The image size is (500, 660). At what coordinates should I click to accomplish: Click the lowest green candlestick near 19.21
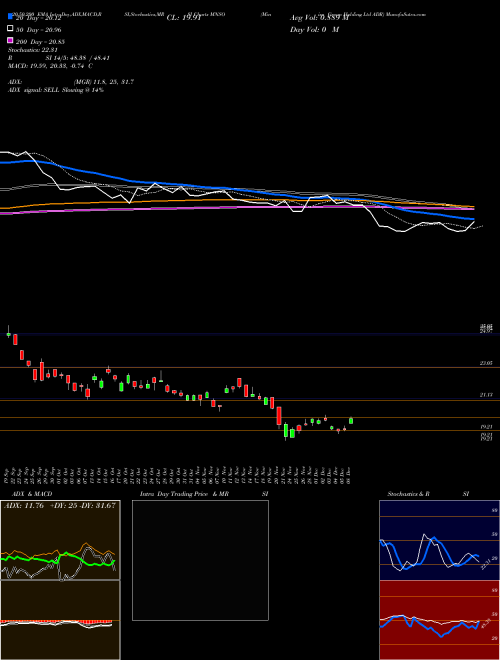(286, 431)
